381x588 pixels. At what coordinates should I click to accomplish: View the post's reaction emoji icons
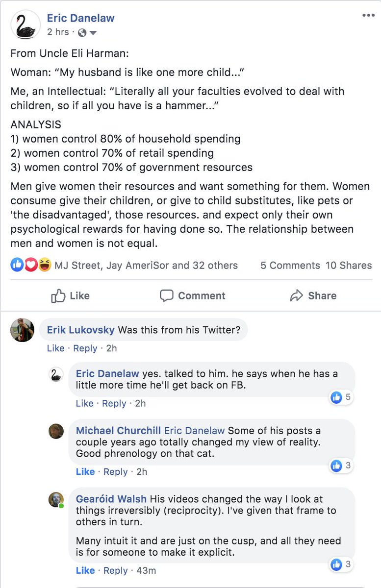(30, 265)
